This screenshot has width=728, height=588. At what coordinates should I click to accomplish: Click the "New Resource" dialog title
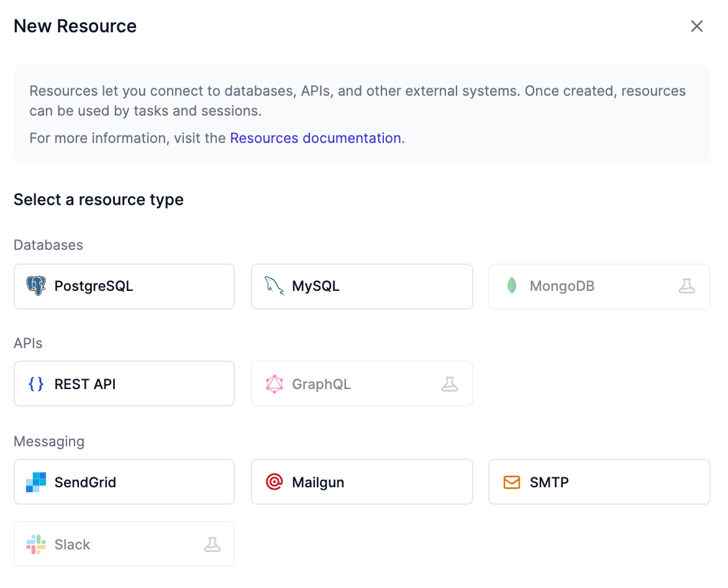[75, 26]
